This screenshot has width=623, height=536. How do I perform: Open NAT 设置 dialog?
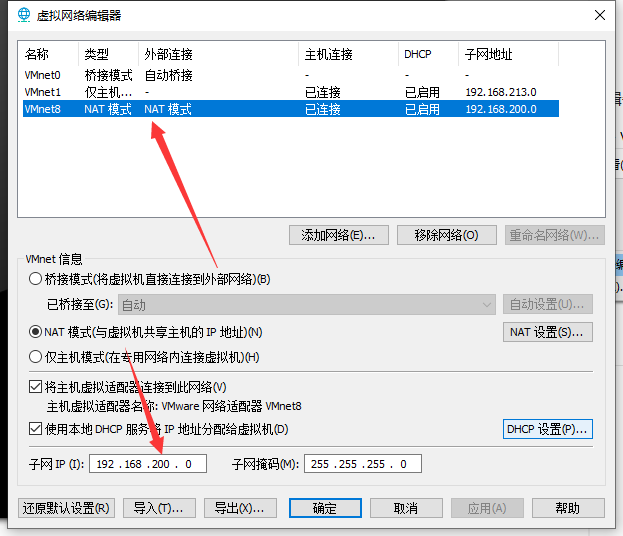(x=547, y=332)
